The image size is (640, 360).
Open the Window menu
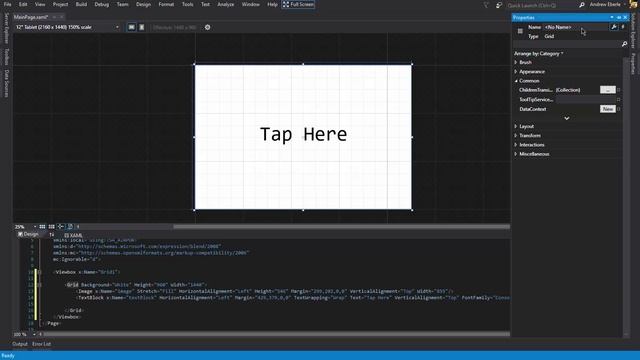tap(251, 4)
